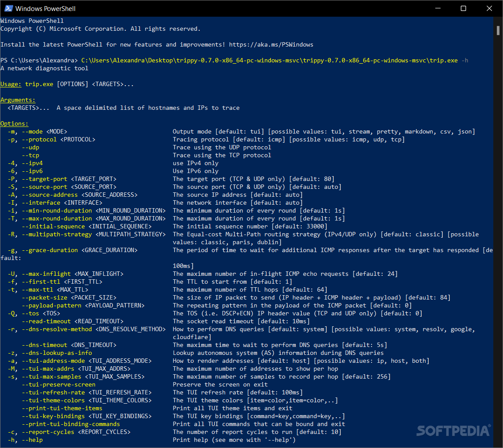Click the '--ipv6' option text
503x448 pixels.
(x=32, y=171)
